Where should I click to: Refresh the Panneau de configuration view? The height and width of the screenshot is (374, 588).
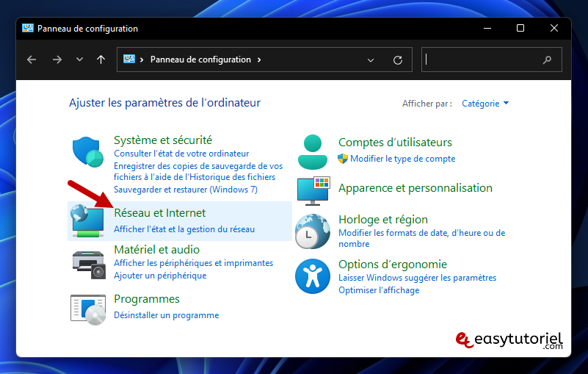pyautogui.click(x=398, y=60)
